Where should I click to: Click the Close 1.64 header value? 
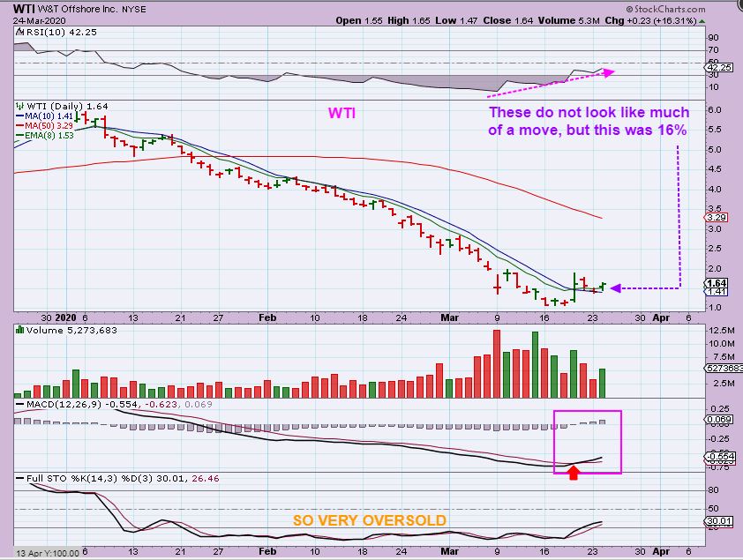click(x=507, y=21)
